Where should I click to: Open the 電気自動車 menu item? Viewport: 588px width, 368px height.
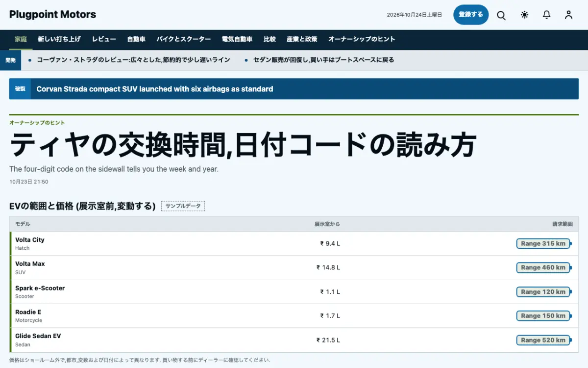[237, 39]
